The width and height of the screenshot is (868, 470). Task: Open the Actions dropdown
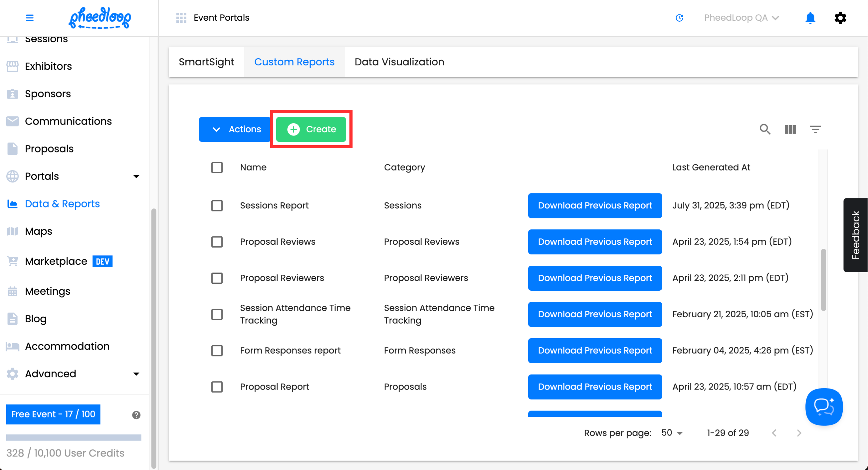pos(235,129)
